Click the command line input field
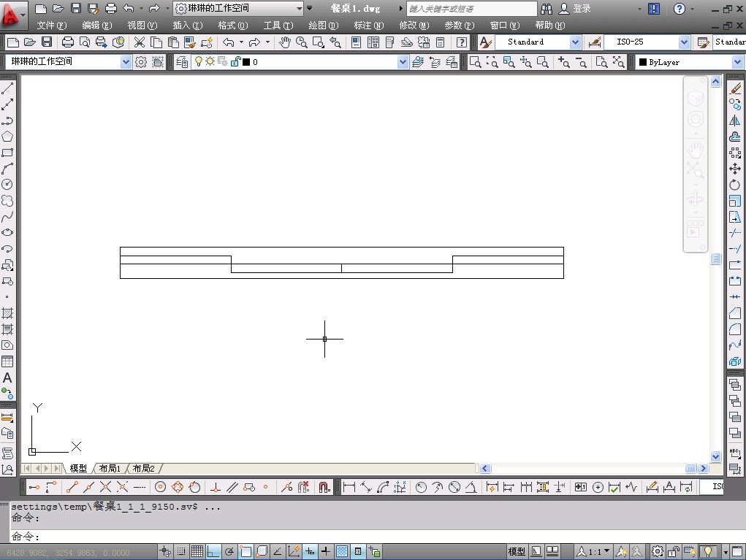Image resolution: width=746 pixels, height=560 pixels. tap(365, 537)
